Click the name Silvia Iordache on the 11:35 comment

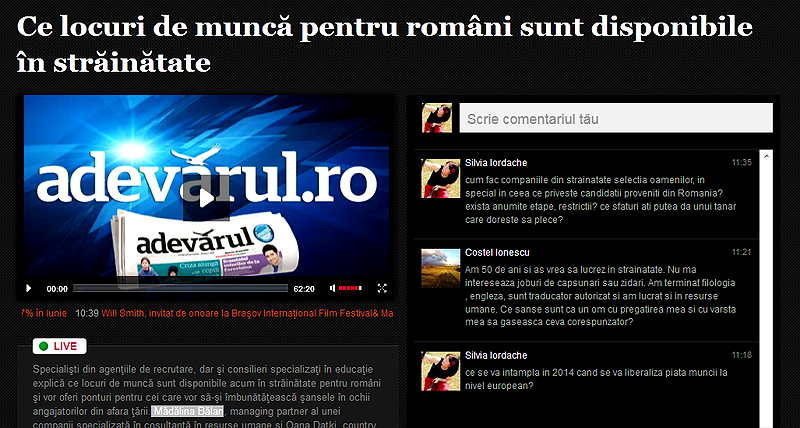pos(496,163)
